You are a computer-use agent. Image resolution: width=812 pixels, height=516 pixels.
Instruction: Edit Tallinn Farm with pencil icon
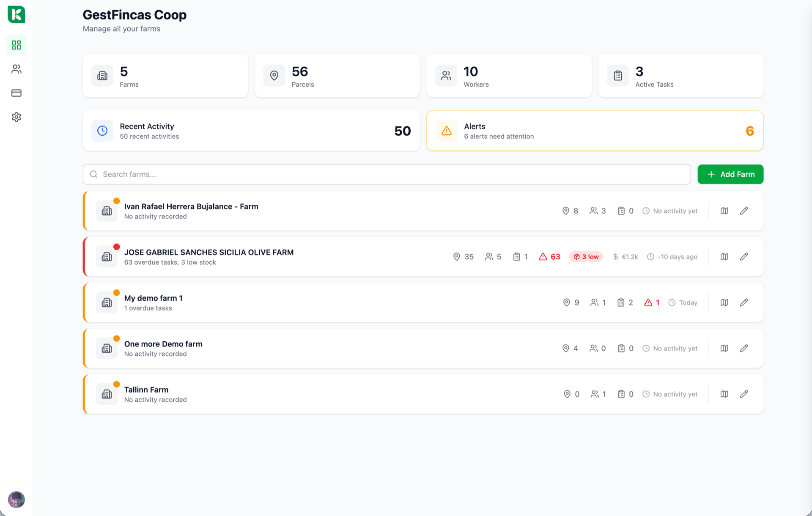(744, 394)
